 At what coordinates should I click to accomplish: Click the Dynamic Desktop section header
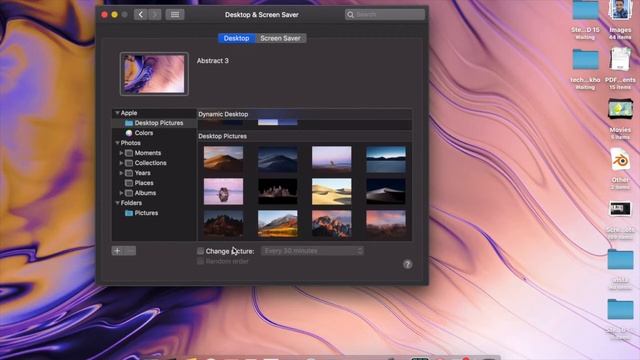(x=223, y=114)
